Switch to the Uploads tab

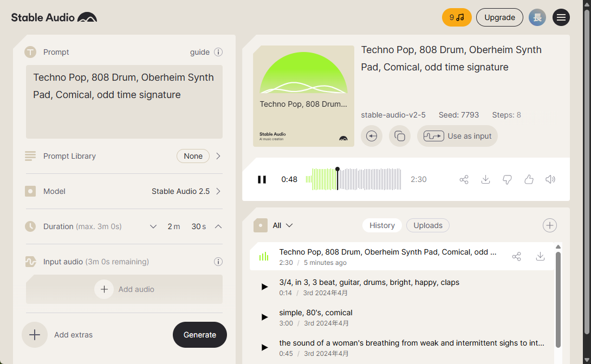click(x=428, y=225)
